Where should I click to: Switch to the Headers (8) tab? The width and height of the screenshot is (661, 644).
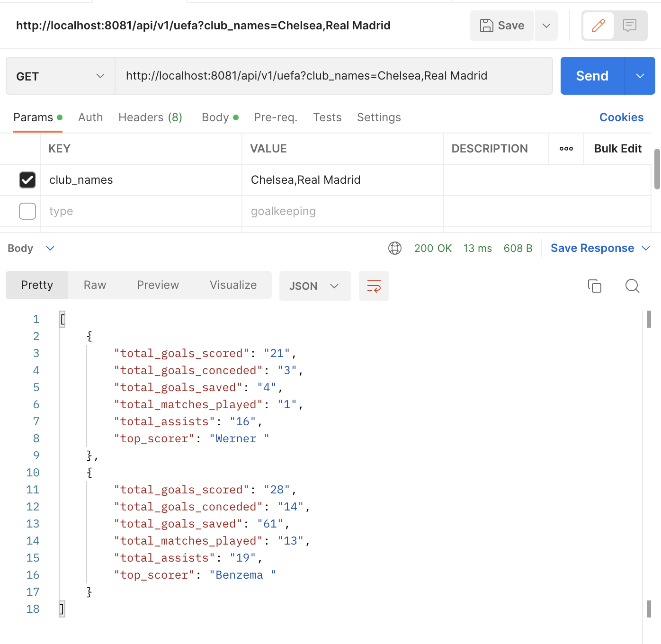click(150, 117)
